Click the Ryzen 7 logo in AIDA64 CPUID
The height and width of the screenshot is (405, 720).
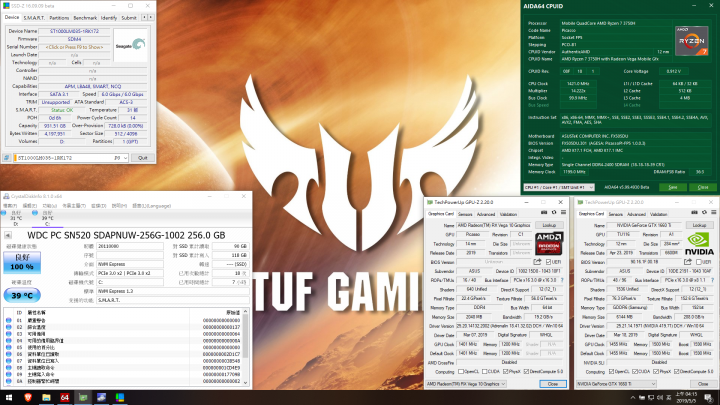(692, 41)
